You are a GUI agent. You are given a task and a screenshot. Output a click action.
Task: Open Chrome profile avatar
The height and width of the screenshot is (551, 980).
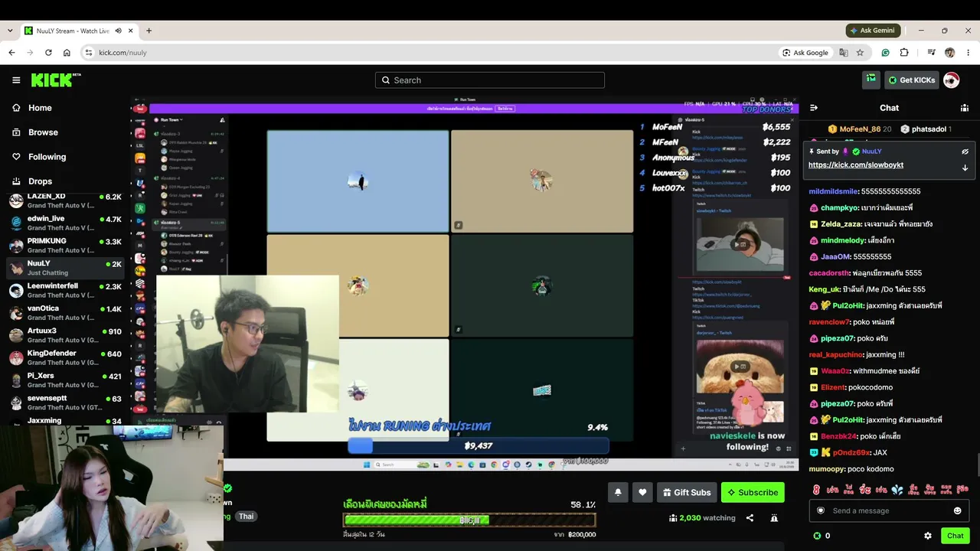[x=949, y=53]
